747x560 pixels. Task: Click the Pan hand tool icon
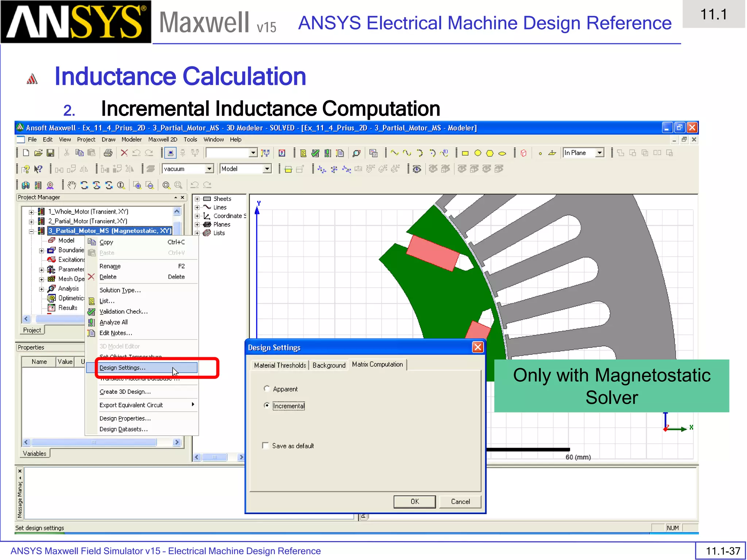click(x=72, y=185)
